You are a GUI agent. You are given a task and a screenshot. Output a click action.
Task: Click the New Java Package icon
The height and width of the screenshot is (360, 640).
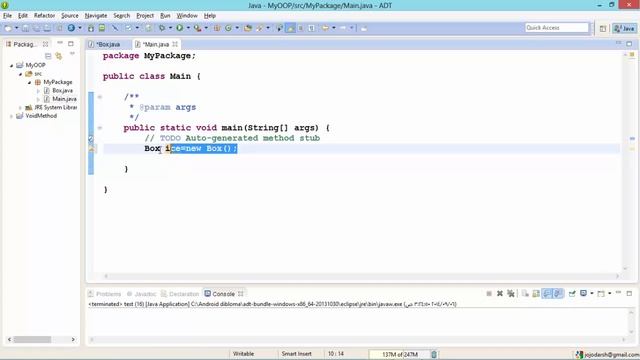coord(217,28)
